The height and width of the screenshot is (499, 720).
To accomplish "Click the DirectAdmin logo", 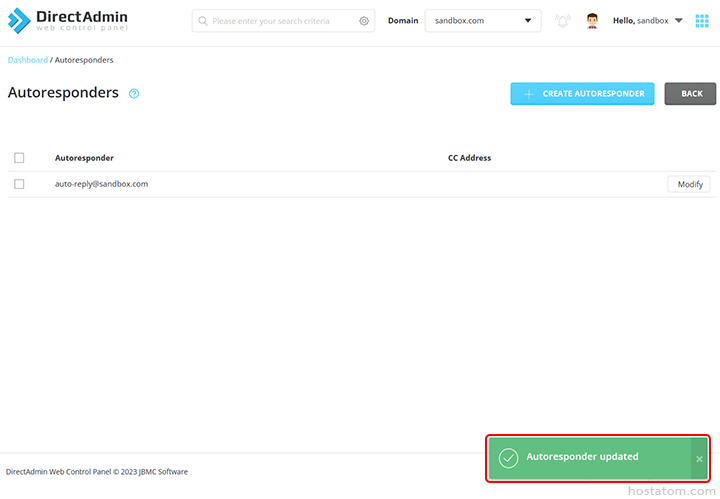I will click(68, 21).
